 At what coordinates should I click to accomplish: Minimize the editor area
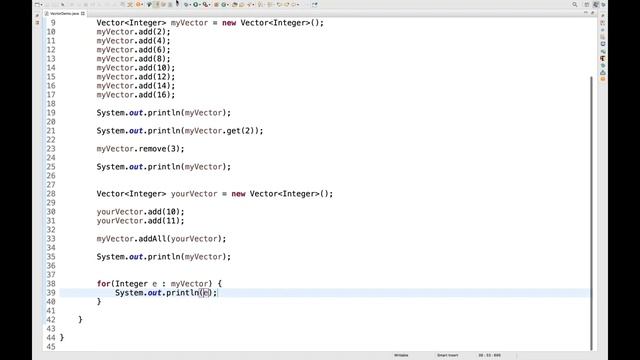[586, 13]
